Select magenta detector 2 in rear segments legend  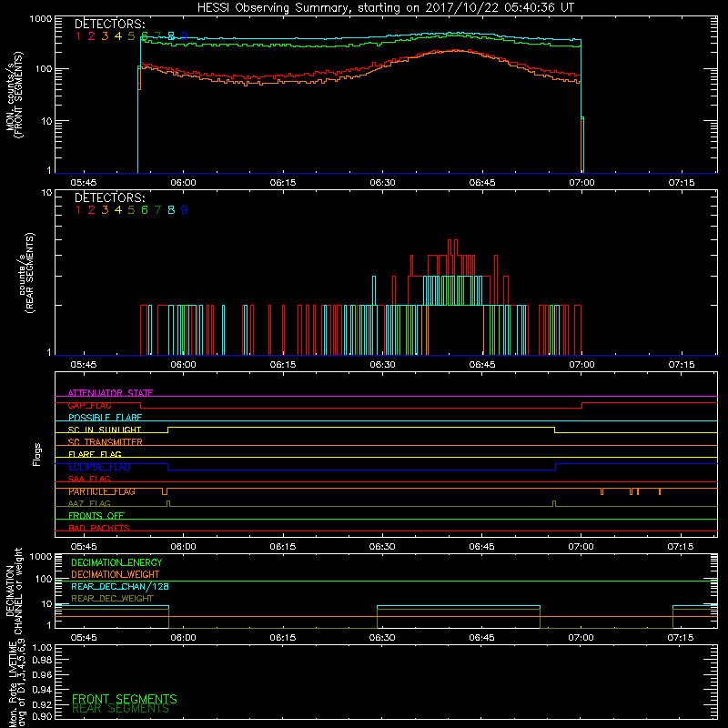click(92, 210)
